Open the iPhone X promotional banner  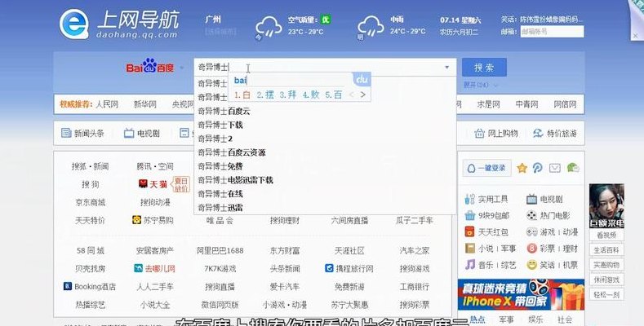pos(521,294)
